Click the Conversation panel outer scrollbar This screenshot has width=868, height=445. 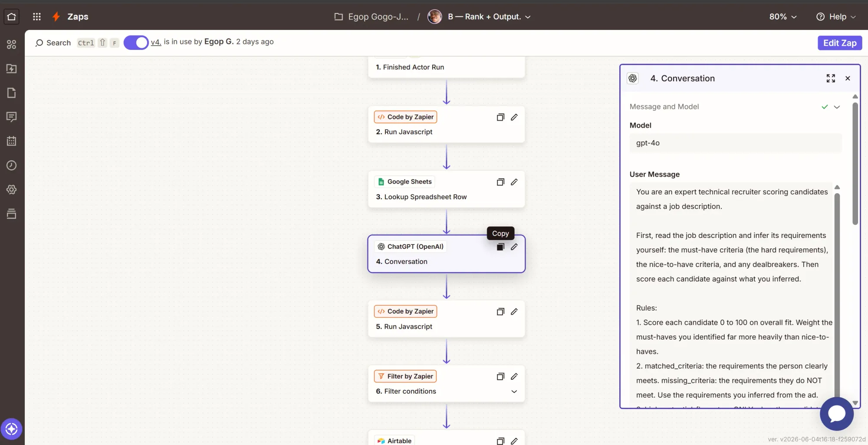tap(855, 163)
